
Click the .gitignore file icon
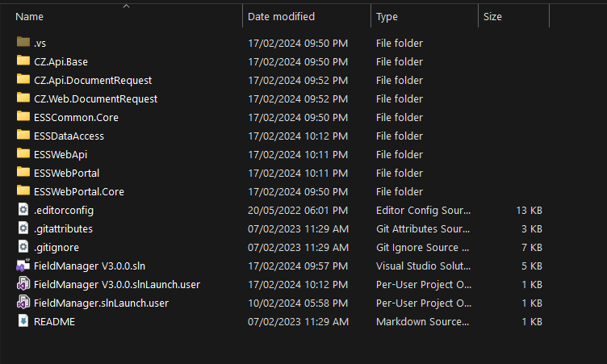[x=23, y=247]
